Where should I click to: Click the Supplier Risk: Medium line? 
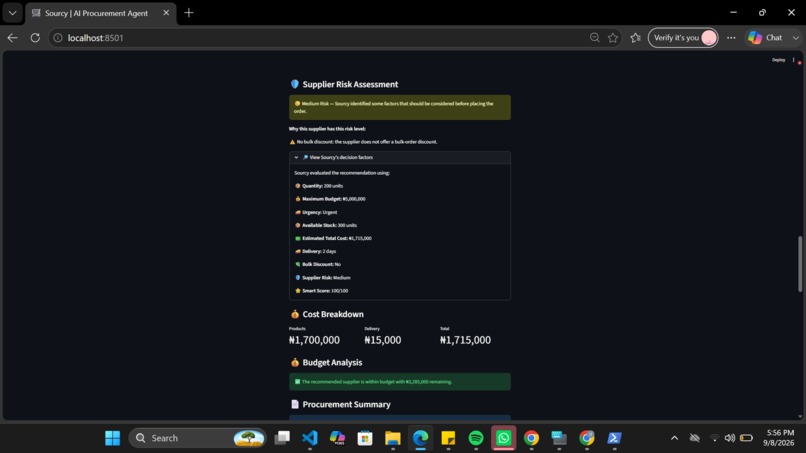[322, 278]
